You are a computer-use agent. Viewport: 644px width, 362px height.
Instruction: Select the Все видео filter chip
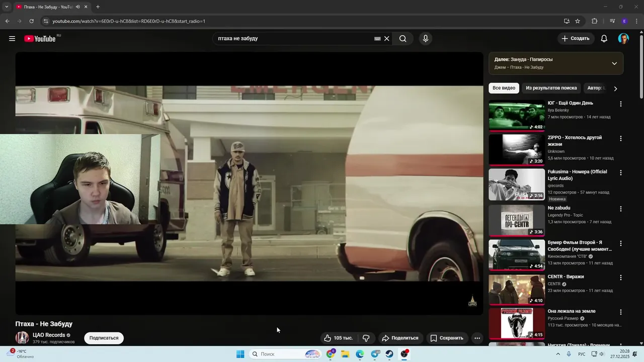(x=504, y=88)
